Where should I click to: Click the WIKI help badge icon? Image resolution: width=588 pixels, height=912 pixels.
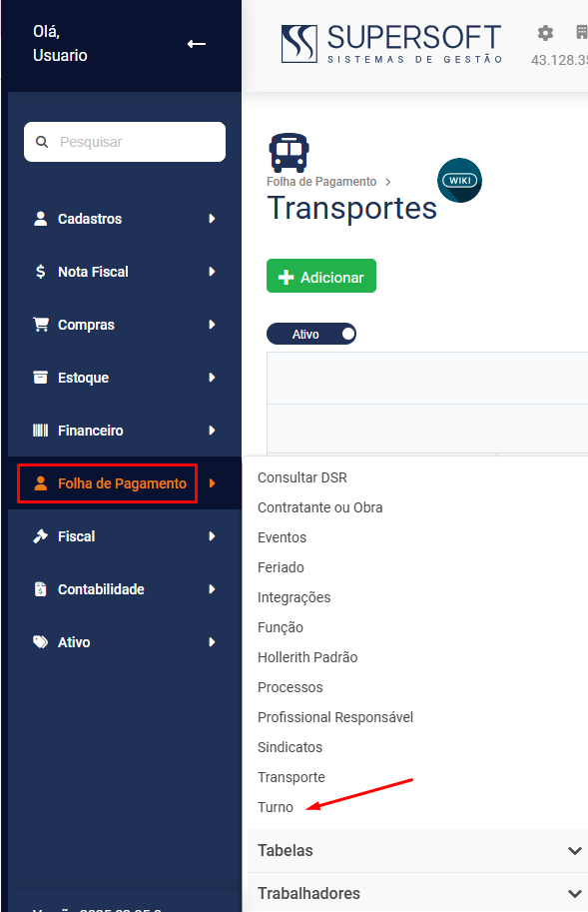(x=459, y=181)
